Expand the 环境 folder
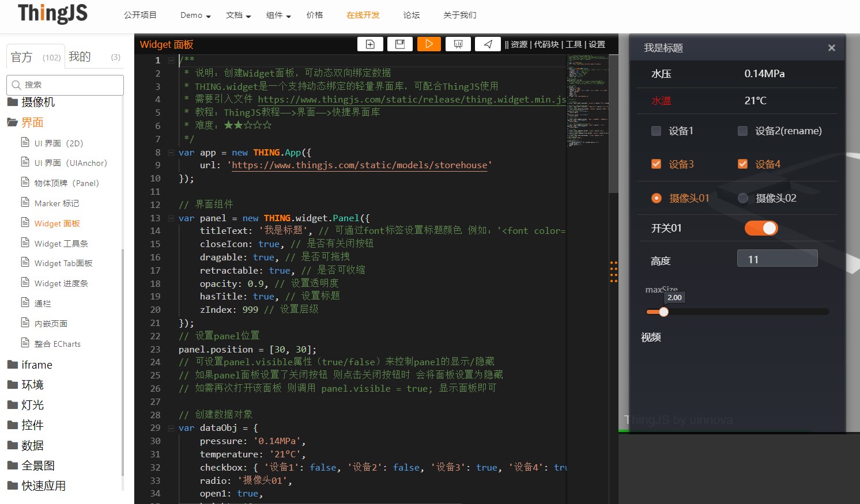860x504 pixels. pyautogui.click(x=25, y=385)
